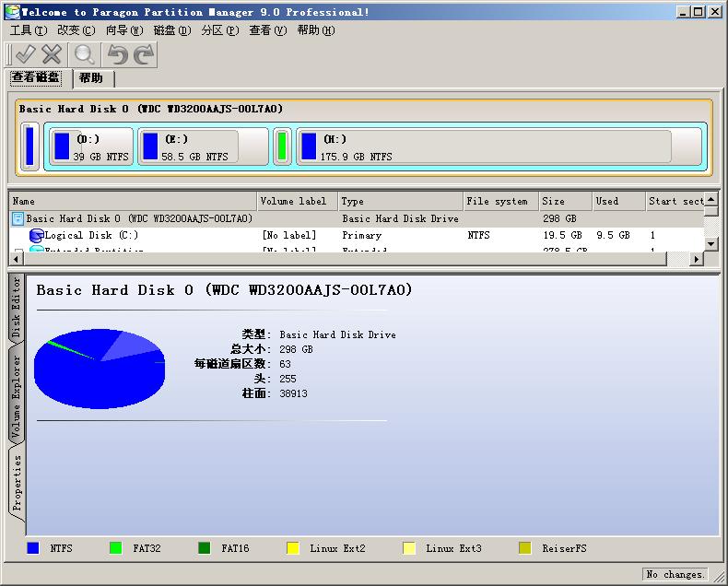Open the 工具(T) menu
The image size is (728, 586).
(x=29, y=30)
